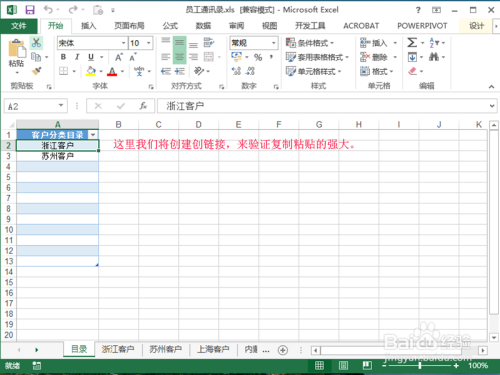500x375 pixels.
Task: Click the Redo arrow icon
Action: [73, 10]
